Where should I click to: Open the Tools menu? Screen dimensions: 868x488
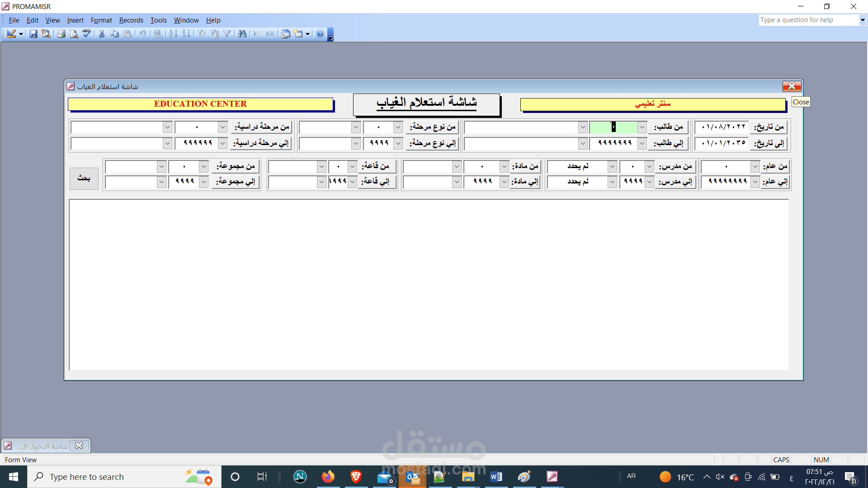159,20
